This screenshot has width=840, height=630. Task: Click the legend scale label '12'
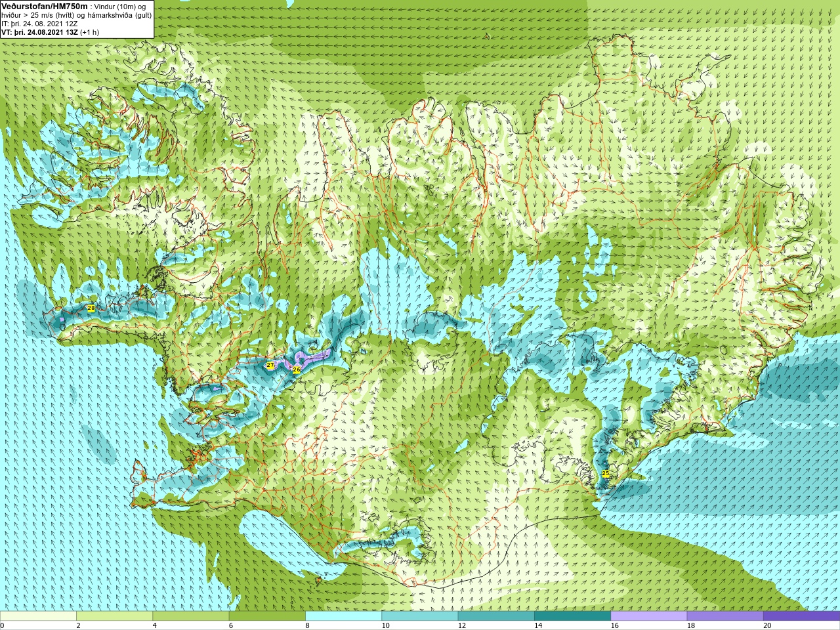coord(462,625)
